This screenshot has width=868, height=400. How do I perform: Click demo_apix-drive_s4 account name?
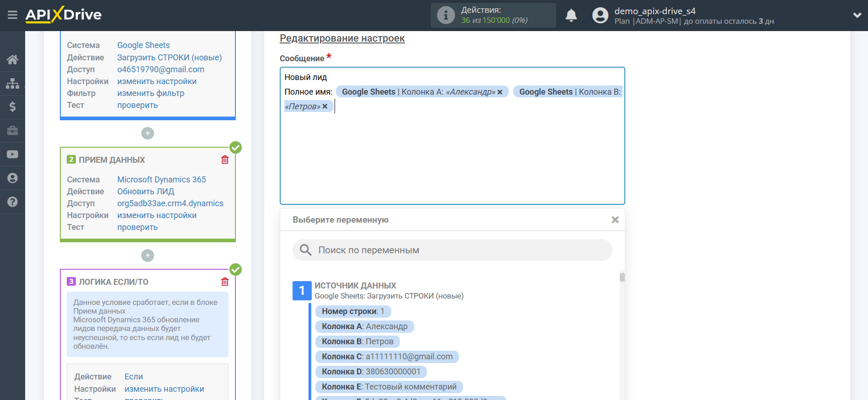point(655,11)
